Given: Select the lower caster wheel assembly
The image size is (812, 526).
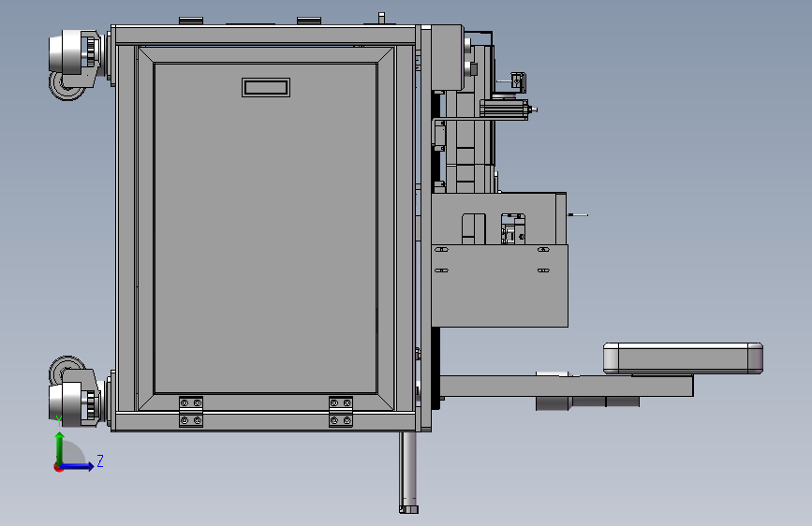Looking at the screenshot, I should [78, 391].
